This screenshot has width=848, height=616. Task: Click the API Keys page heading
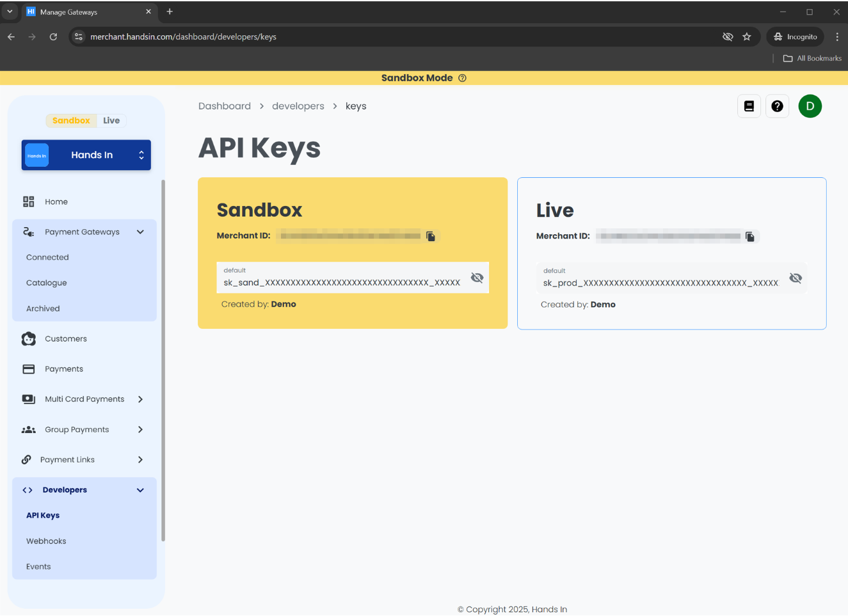point(259,148)
